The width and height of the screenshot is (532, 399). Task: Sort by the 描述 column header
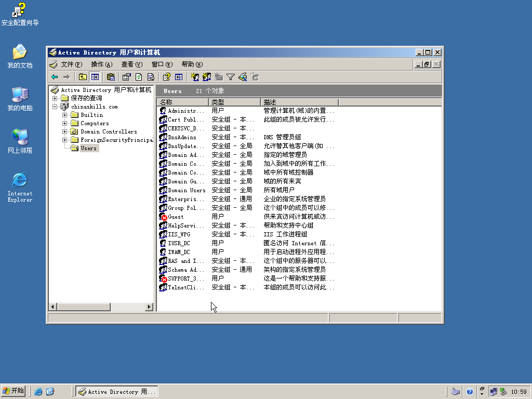pyautogui.click(x=300, y=102)
